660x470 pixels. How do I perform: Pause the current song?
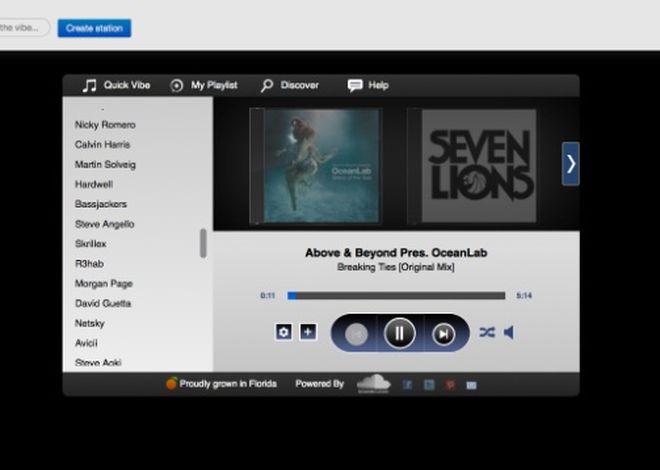[x=400, y=334]
